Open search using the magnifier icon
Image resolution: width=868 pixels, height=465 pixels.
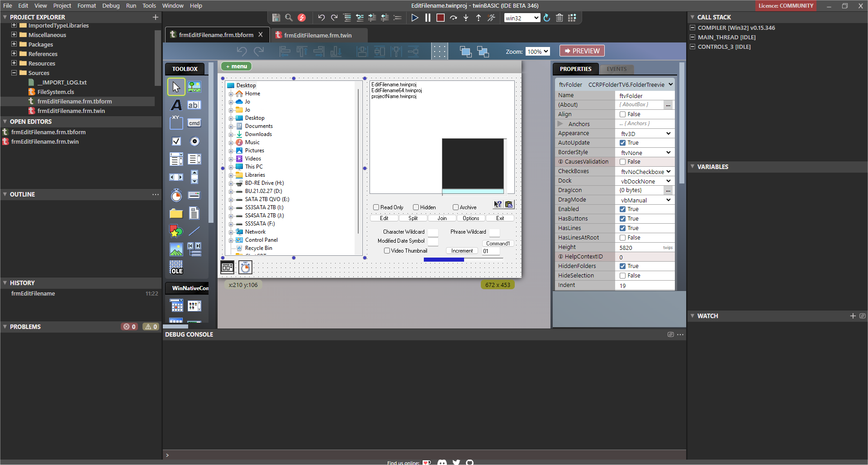coord(289,18)
